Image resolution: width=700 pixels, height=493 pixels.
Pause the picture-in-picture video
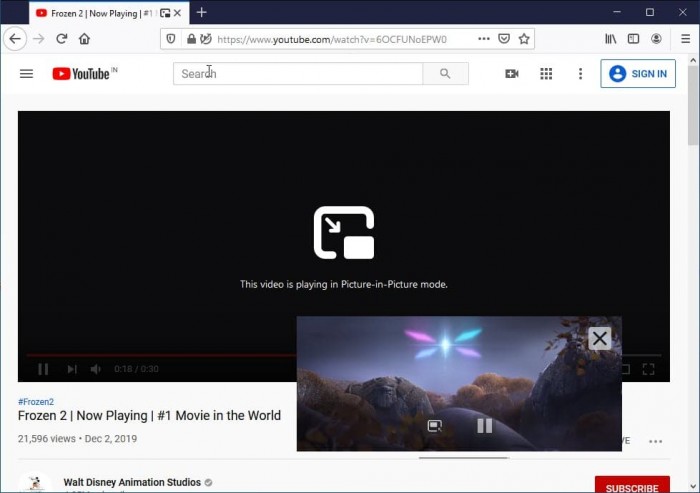[485, 426]
